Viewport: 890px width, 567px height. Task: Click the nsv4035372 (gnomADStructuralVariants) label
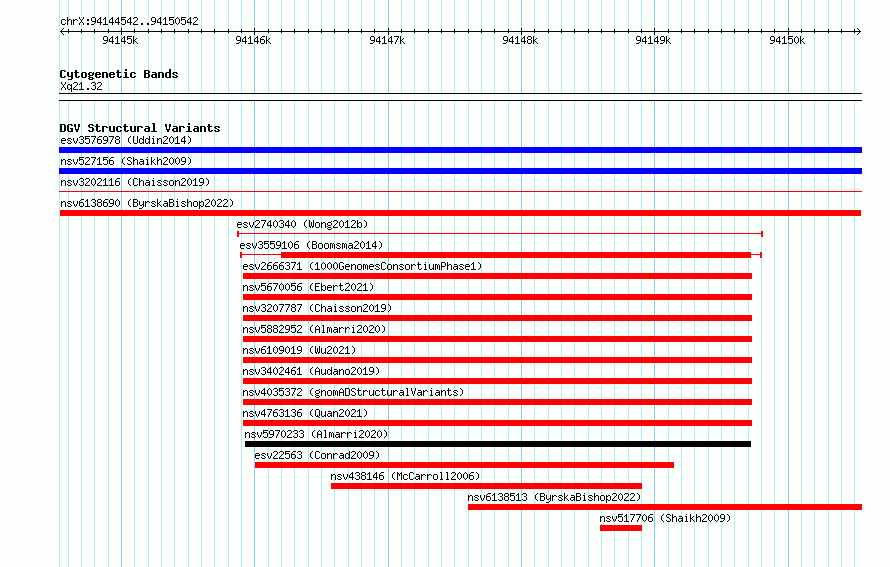tap(353, 392)
